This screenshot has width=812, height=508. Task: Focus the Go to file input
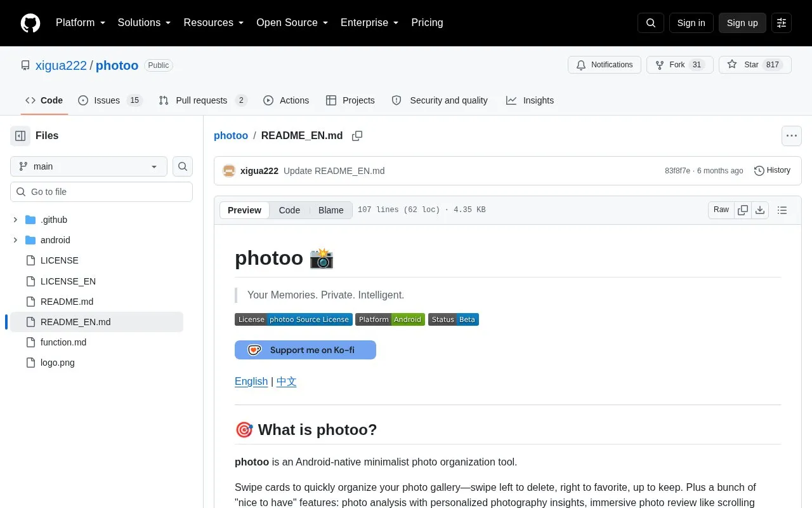pyautogui.click(x=101, y=192)
